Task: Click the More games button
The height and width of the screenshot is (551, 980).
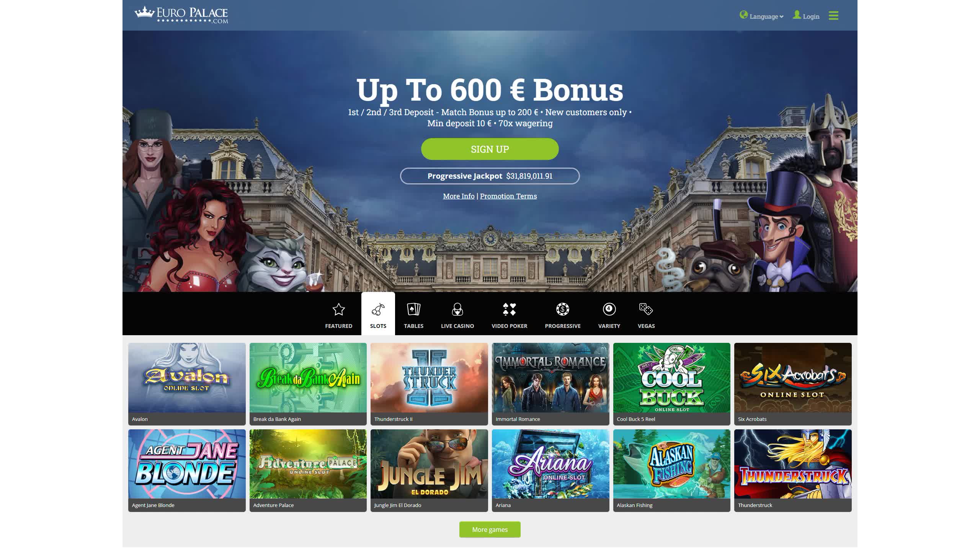Action: (490, 530)
